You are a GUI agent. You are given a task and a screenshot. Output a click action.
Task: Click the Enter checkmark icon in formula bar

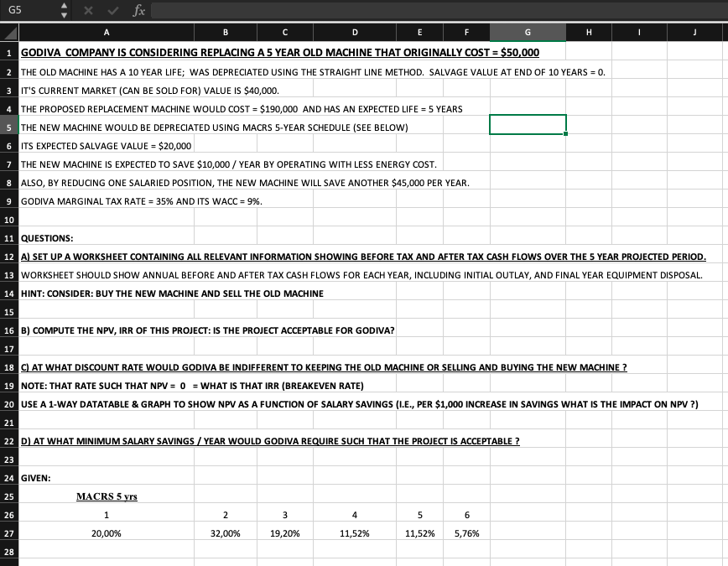114,11
